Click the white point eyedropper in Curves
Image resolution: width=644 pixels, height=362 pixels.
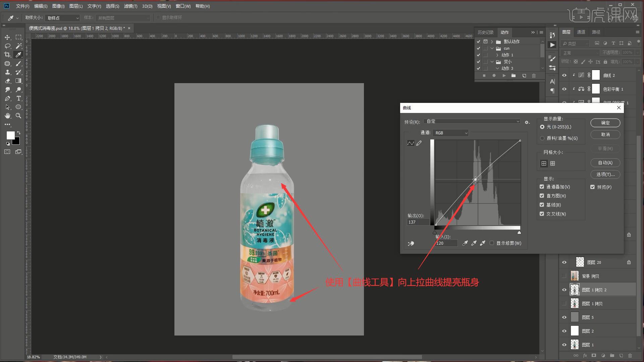point(483,243)
